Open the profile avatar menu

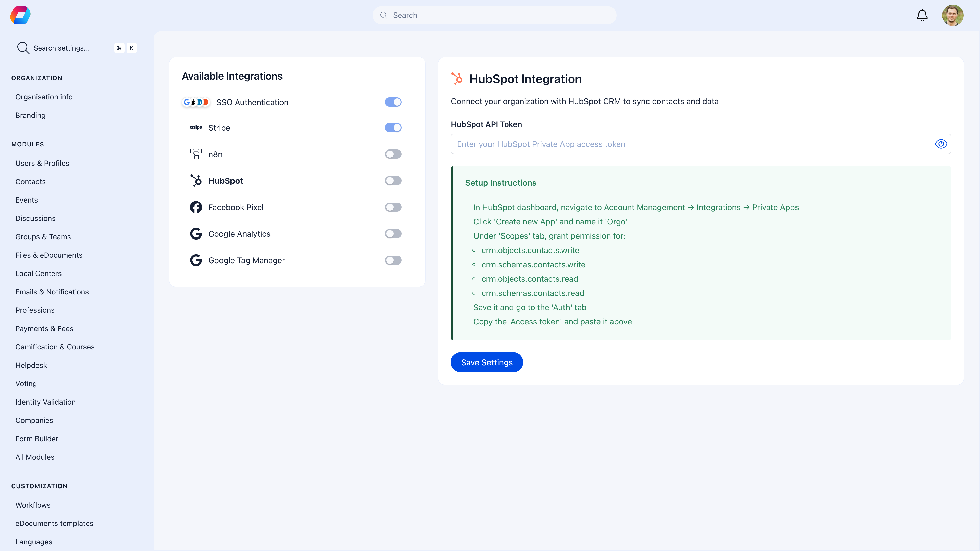(x=953, y=15)
